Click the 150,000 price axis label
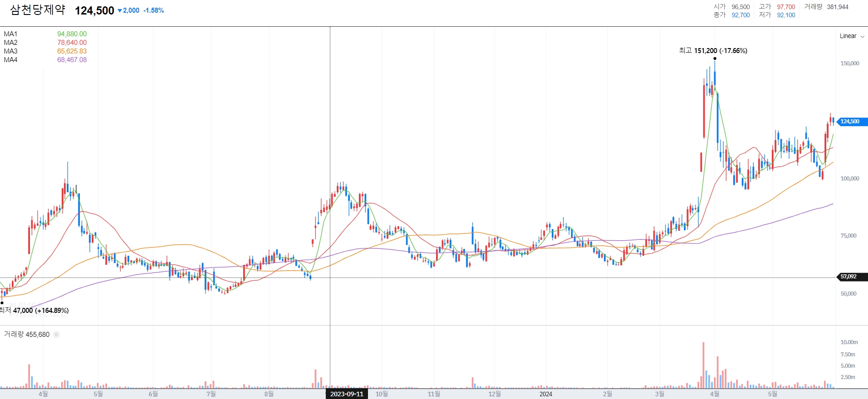 [850, 63]
